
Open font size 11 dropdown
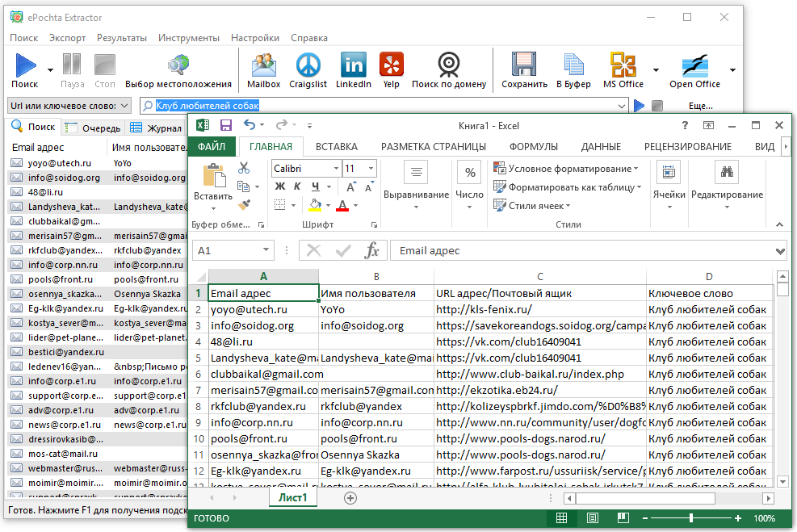[371, 168]
